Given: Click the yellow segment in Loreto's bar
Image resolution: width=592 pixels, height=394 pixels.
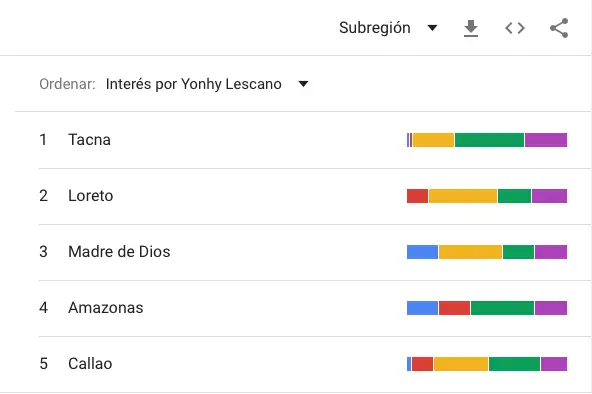Looking at the screenshot, I should pyautogui.click(x=463, y=196).
